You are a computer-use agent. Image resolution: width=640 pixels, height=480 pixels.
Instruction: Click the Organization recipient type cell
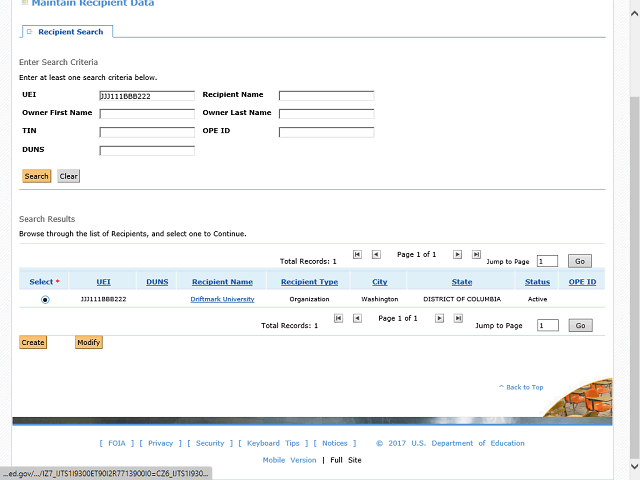pos(309,299)
